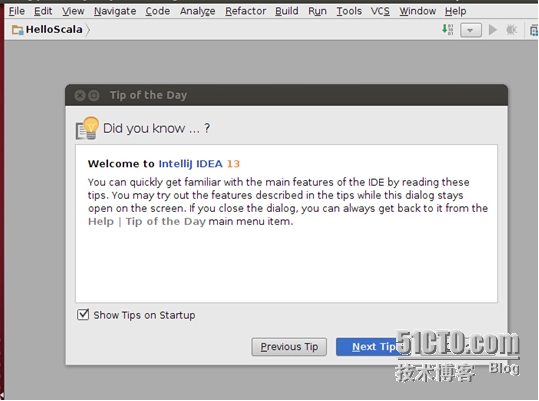Click the Previous Tip button

(x=289, y=347)
